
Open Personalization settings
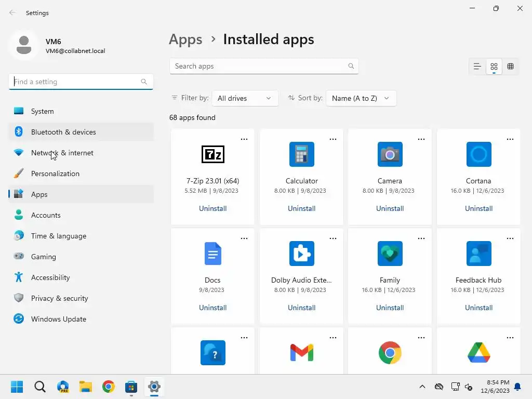(81, 174)
